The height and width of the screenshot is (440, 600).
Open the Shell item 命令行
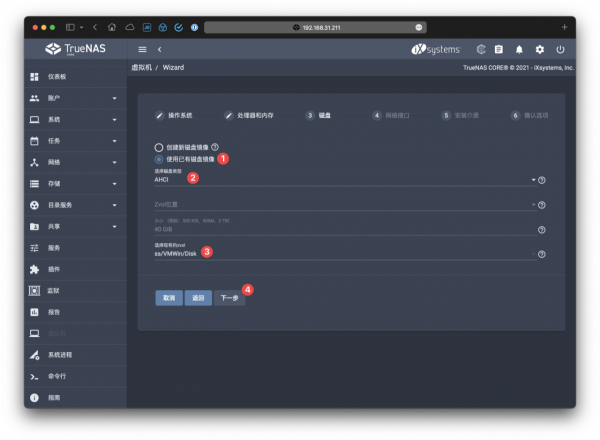75,376
